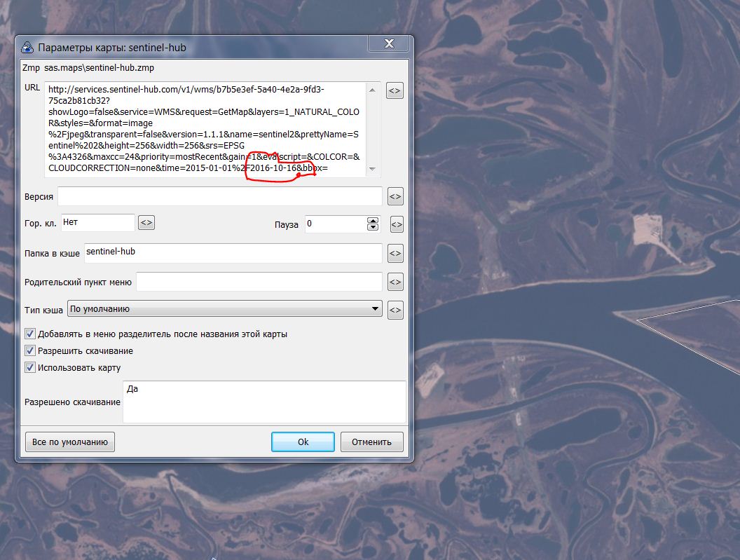Click into the Версия input field
The width and height of the screenshot is (740, 560).
(x=220, y=197)
